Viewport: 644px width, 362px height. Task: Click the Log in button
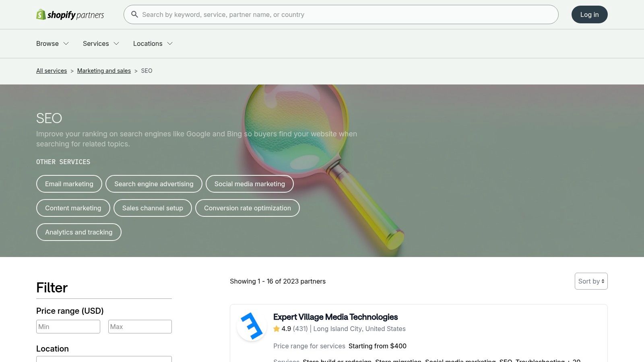(589, 14)
